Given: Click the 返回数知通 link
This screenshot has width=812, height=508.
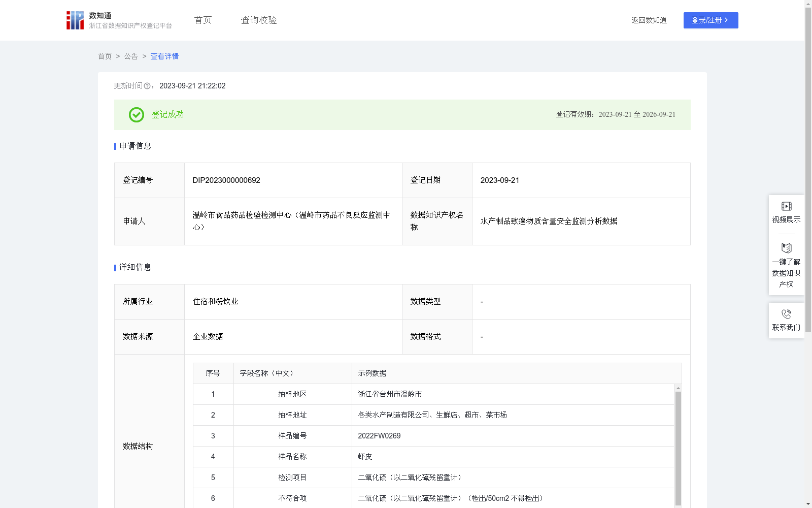Looking at the screenshot, I should pos(649,20).
